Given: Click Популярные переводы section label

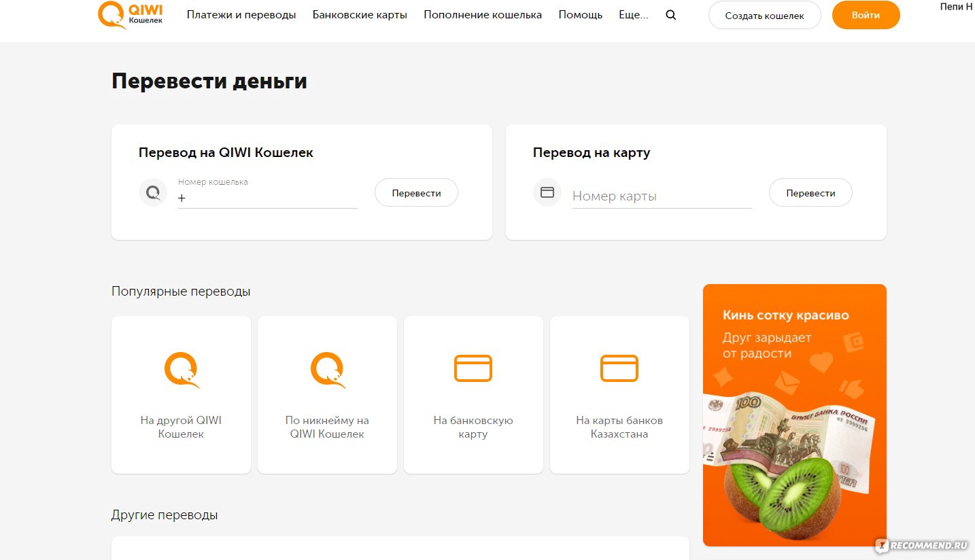Looking at the screenshot, I should [181, 291].
